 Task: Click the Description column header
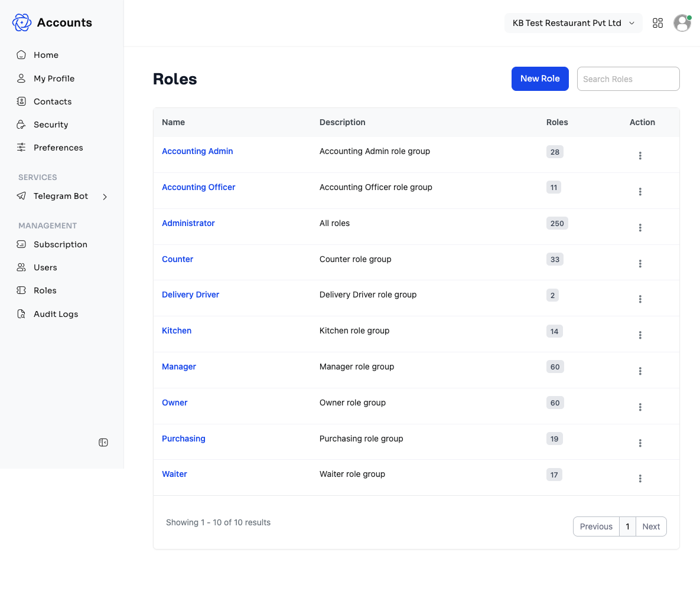(x=343, y=122)
